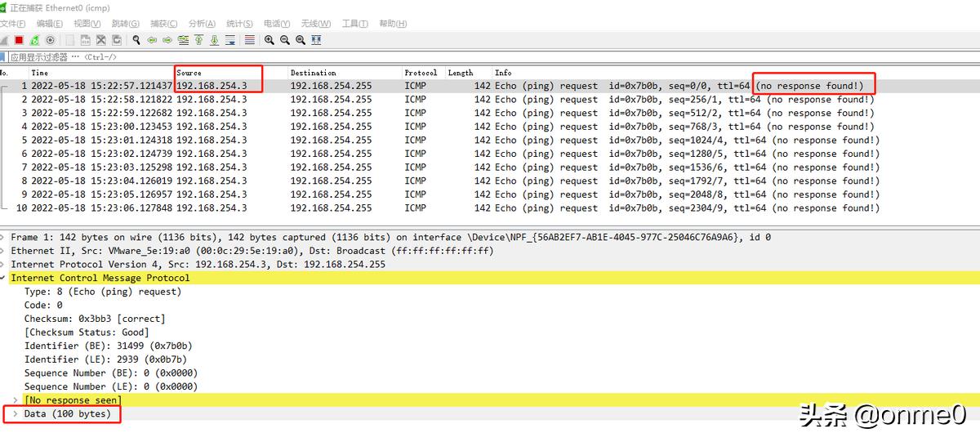Zoom in the main window text
Image resolution: width=980 pixels, height=442 pixels.
pyautogui.click(x=269, y=40)
